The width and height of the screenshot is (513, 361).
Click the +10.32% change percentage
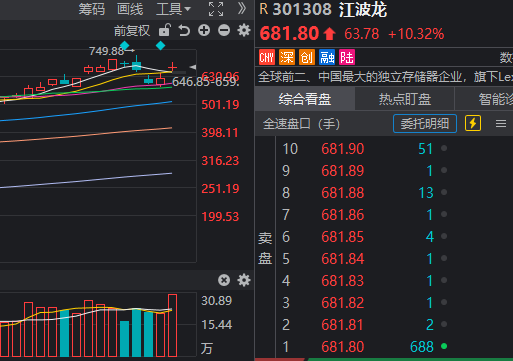click(x=416, y=34)
